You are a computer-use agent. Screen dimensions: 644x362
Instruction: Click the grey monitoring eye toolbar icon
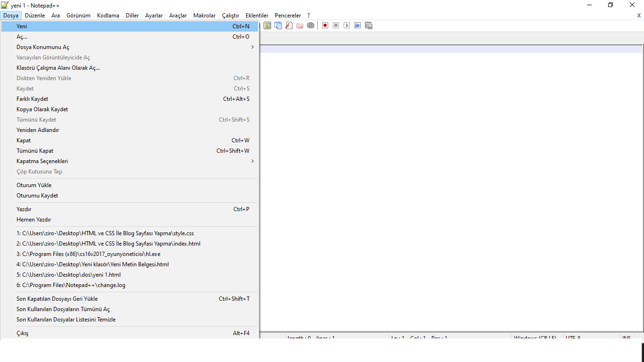pos(311,25)
